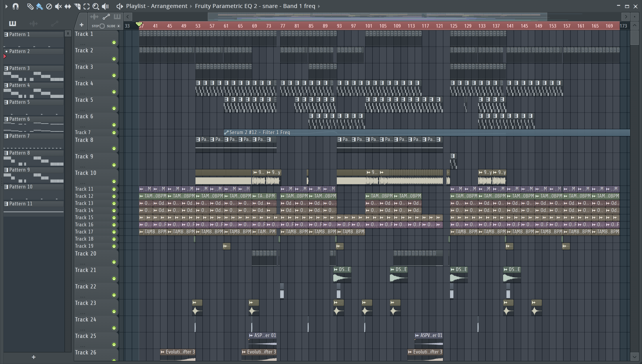Click the pattern picker scrollbar handle
The width and height of the screenshot is (642, 364).
pos(68,33)
